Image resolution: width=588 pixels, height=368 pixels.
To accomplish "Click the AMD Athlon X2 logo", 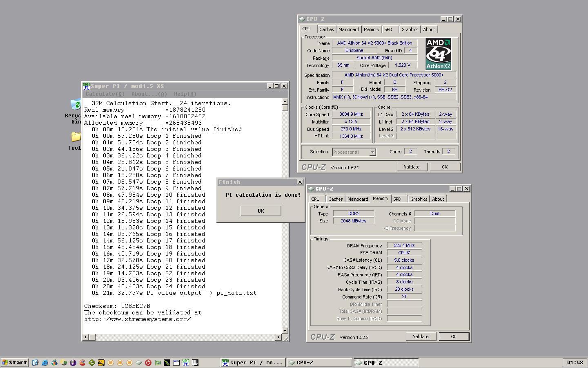I will pyautogui.click(x=438, y=54).
